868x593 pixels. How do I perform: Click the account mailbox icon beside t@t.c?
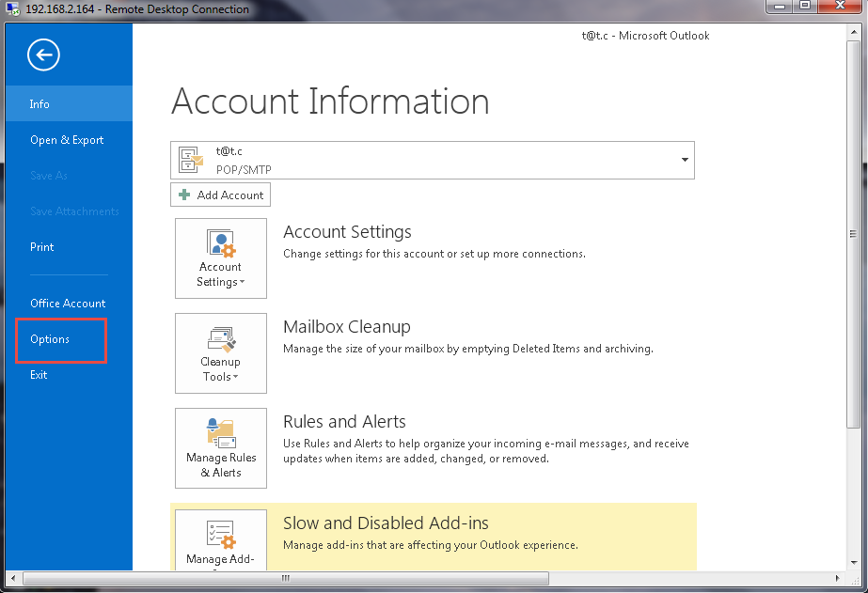pos(190,160)
